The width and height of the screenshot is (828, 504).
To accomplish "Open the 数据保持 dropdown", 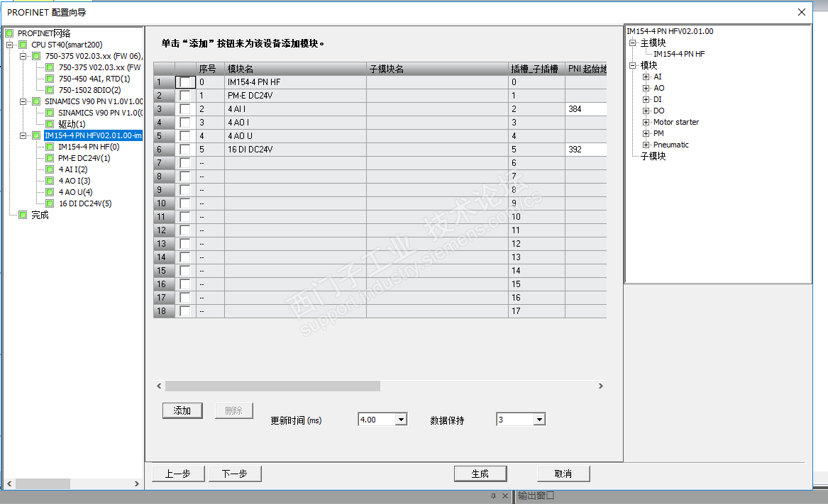I will pyautogui.click(x=539, y=420).
